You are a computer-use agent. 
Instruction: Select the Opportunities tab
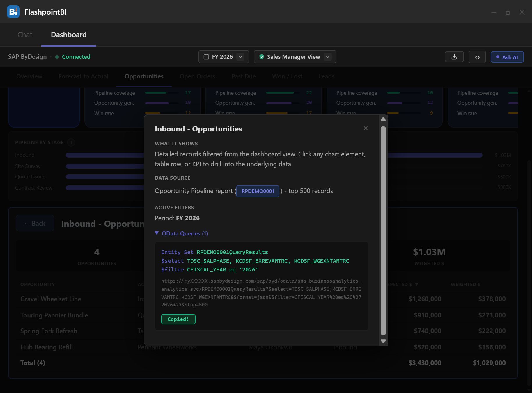coord(144,76)
